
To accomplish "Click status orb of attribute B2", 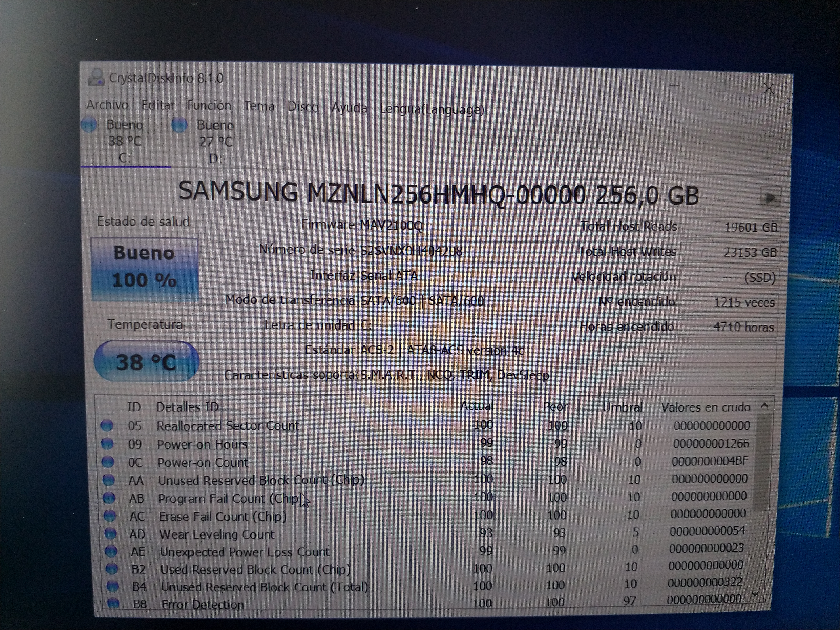I will [x=112, y=568].
